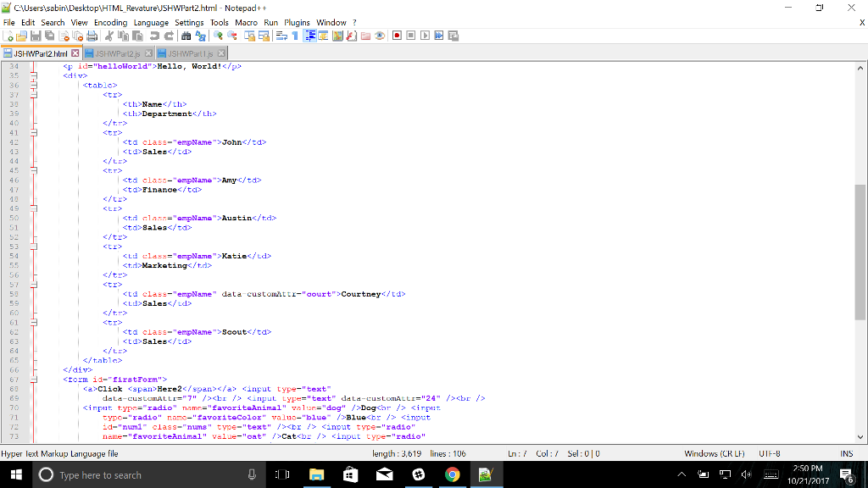The image size is (868, 488).
Task: Open Folder as Workspace icon
Action: tap(365, 36)
